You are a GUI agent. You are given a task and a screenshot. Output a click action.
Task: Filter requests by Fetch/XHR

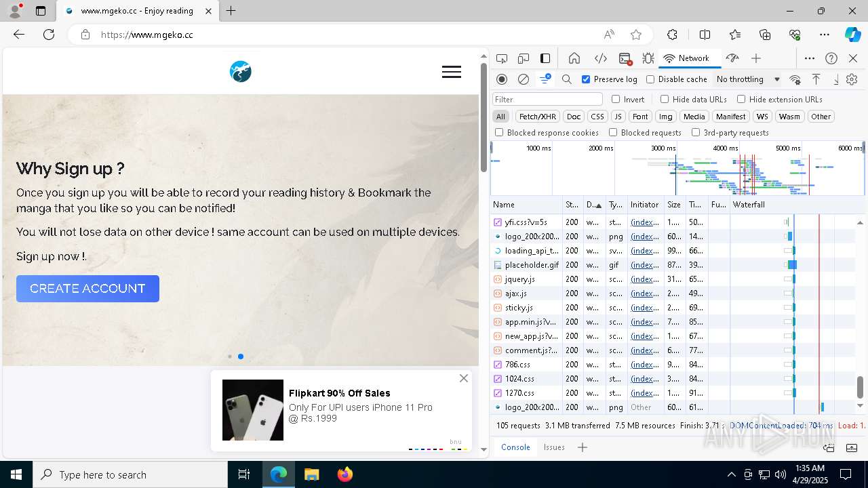538,117
